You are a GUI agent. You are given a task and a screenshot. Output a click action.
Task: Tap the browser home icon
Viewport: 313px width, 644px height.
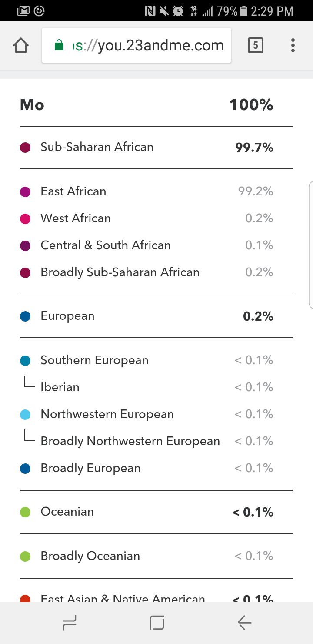[21, 46]
